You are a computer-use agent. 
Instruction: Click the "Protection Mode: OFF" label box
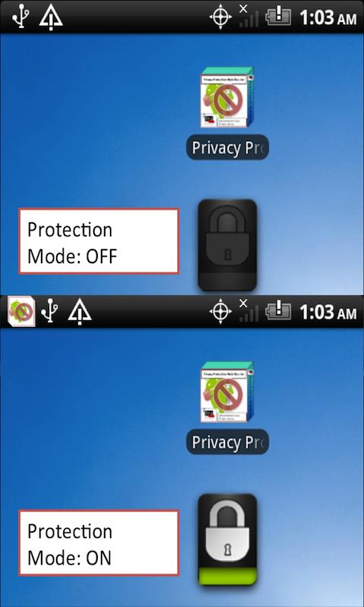pos(99,241)
